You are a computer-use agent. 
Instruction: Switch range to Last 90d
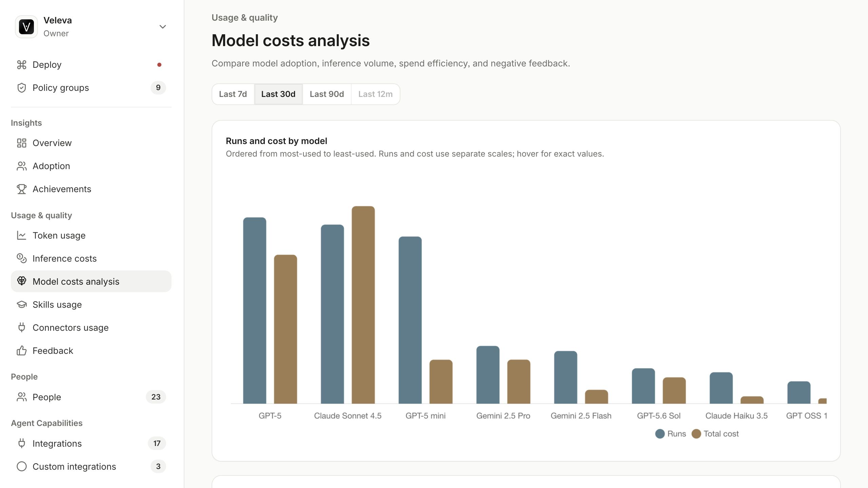[x=327, y=94]
